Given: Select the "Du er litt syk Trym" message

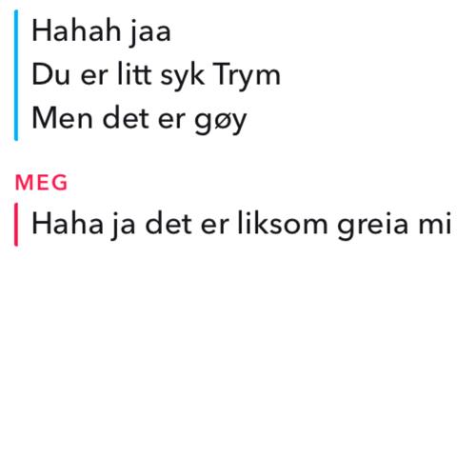Looking at the screenshot, I should (x=156, y=75).
